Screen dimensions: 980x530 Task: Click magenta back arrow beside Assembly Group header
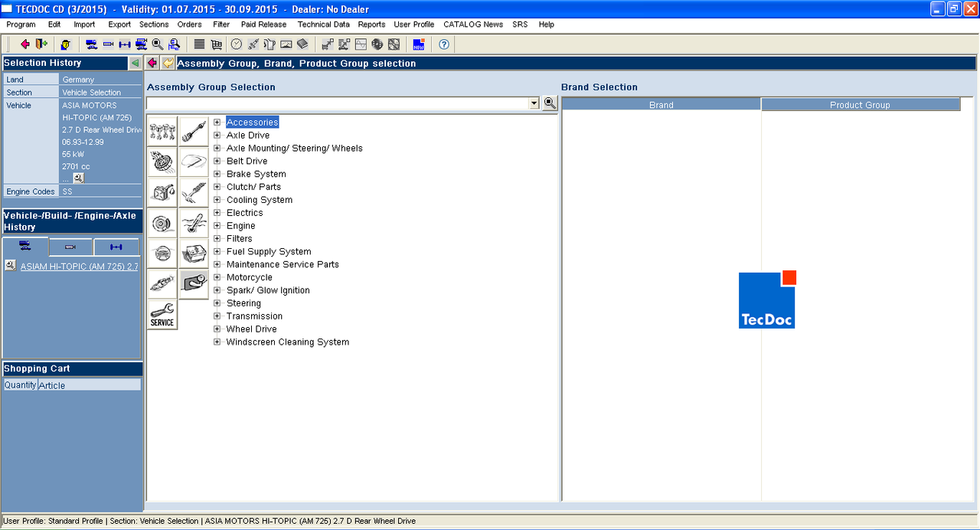click(152, 63)
